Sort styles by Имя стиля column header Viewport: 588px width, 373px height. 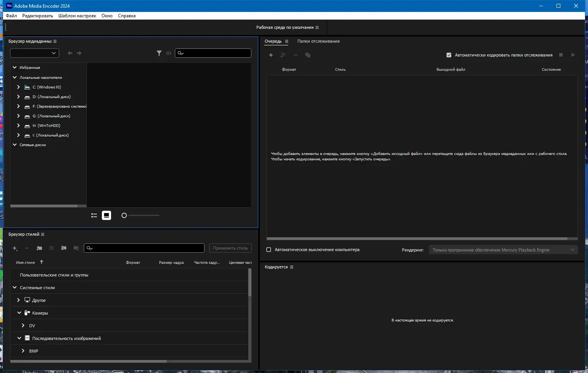25,263
